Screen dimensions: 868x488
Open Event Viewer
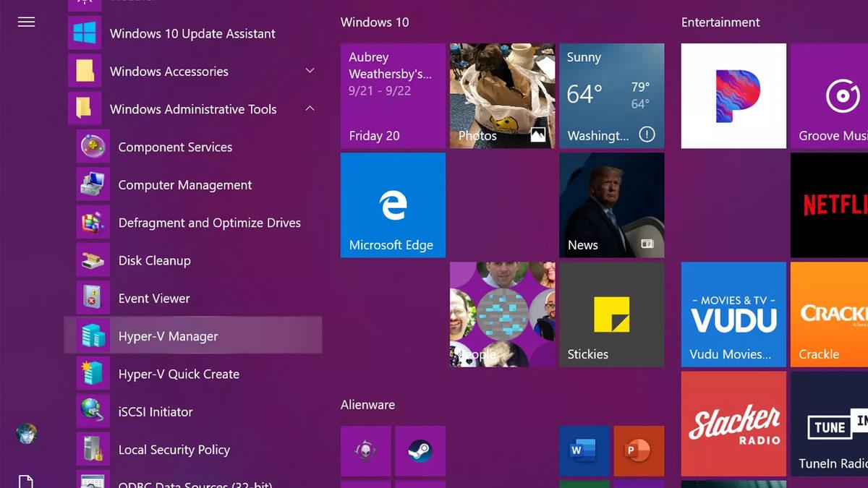click(x=153, y=298)
